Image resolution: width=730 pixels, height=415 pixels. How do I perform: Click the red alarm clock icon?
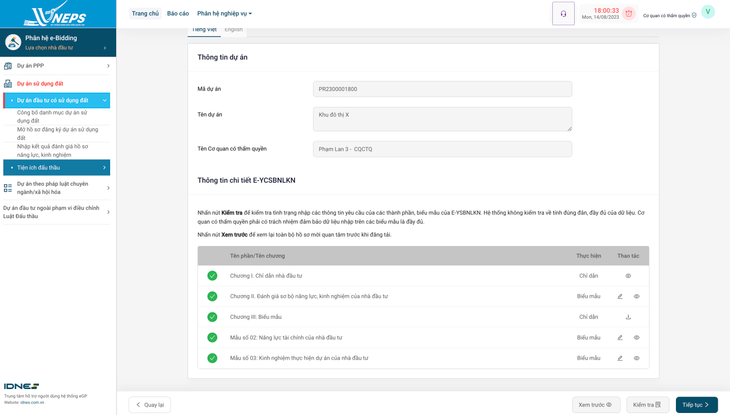coord(628,13)
